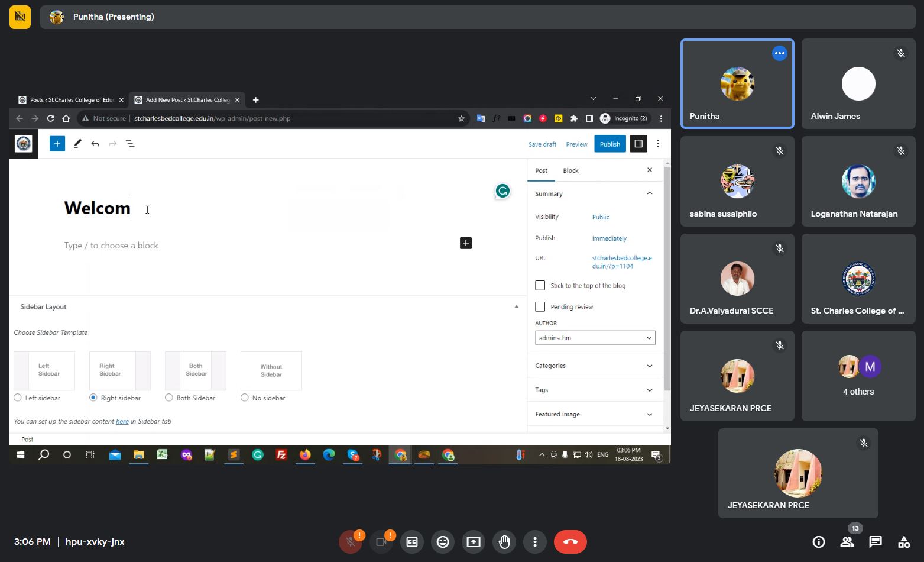Open the meeting chat panel
Image resolution: width=924 pixels, height=562 pixels.
click(x=876, y=542)
